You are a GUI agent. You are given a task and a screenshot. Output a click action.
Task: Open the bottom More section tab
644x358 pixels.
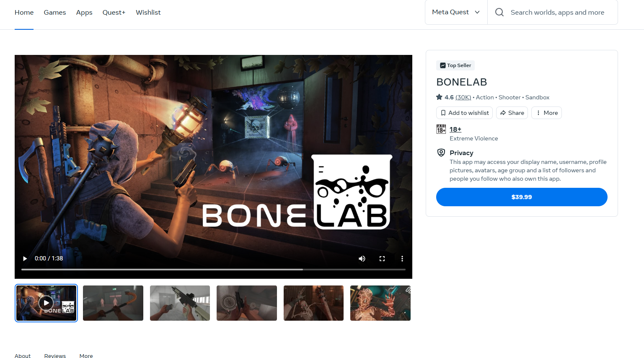[86, 356]
